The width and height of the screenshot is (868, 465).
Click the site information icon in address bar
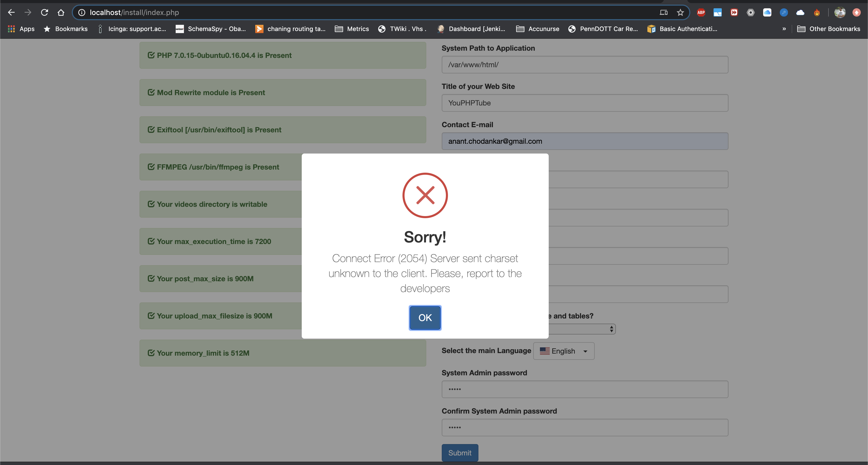82,12
